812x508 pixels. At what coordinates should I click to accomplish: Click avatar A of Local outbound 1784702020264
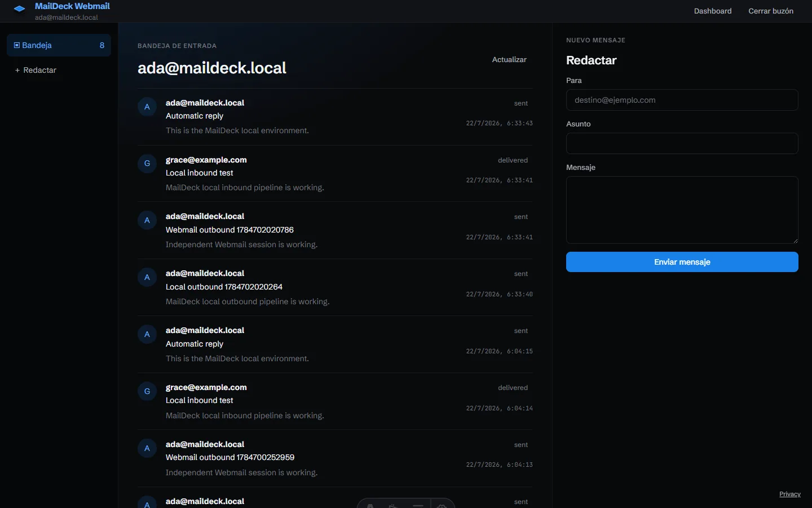click(x=147, y=277)
